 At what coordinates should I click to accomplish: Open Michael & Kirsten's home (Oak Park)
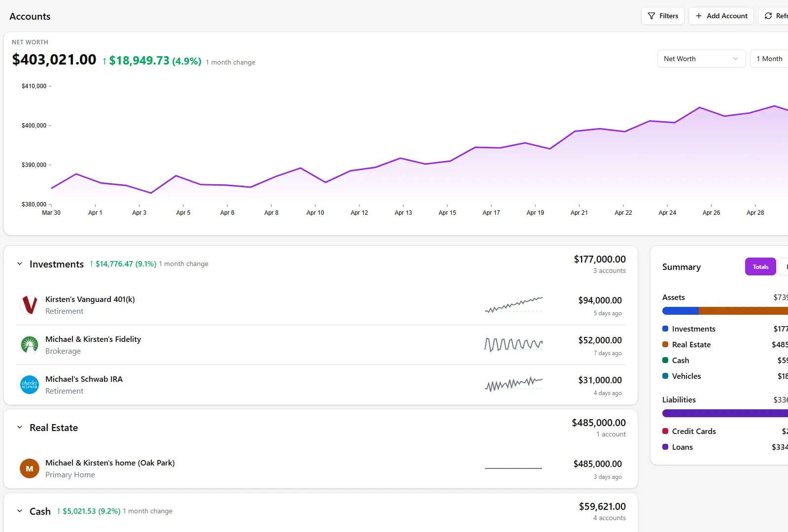point(321,468)
